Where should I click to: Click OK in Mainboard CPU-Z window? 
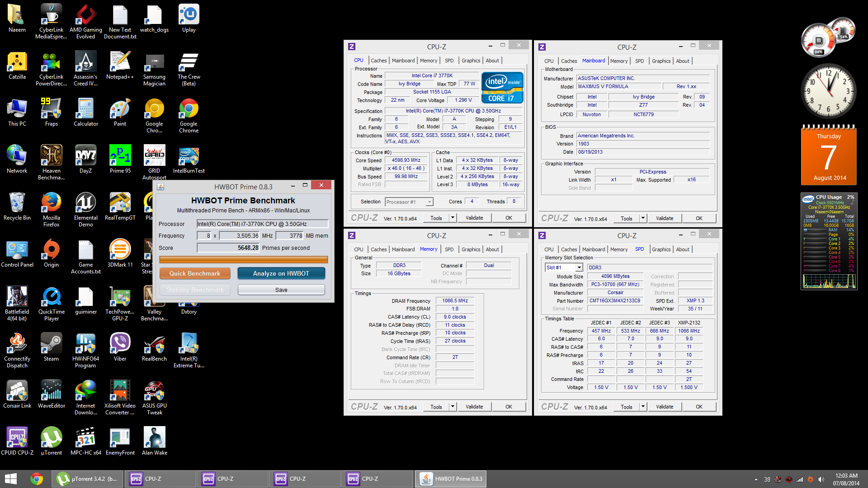click(x=699, y=218)
